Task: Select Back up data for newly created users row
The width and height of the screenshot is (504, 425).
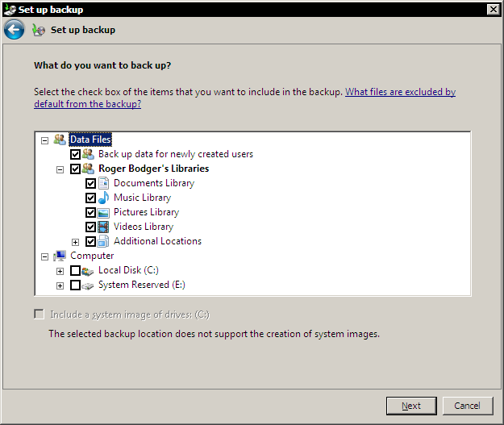Action: click(176, 154)
